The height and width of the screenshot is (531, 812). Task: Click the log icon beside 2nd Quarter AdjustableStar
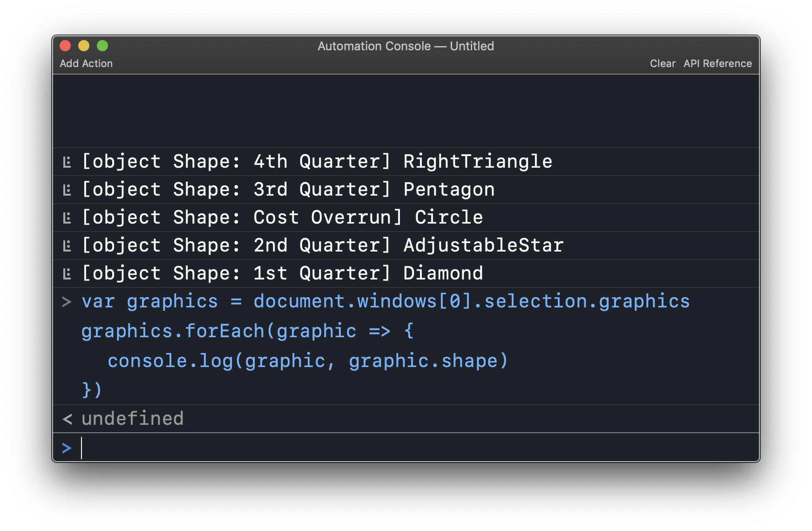click(x=67, y=246)
